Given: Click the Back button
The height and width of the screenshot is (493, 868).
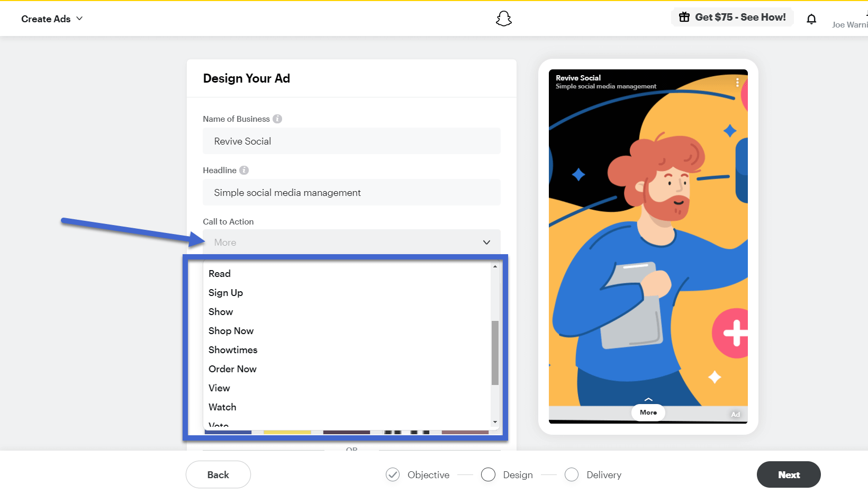Looking at the screenshot, I should (x=218, y=474).
